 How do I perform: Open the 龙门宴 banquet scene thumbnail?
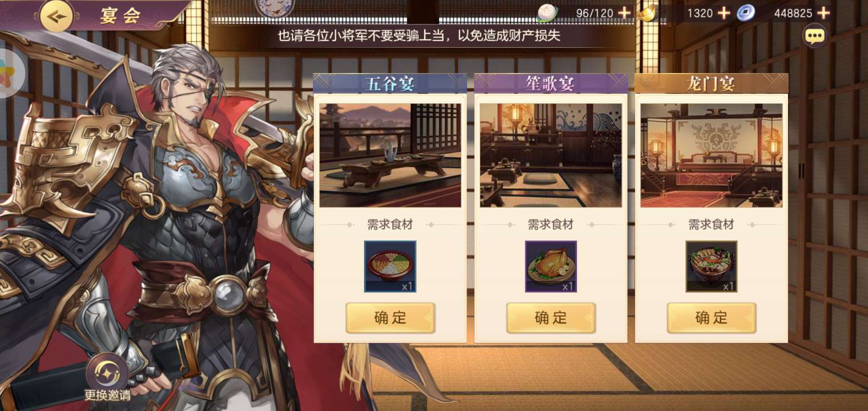[711, 155]
